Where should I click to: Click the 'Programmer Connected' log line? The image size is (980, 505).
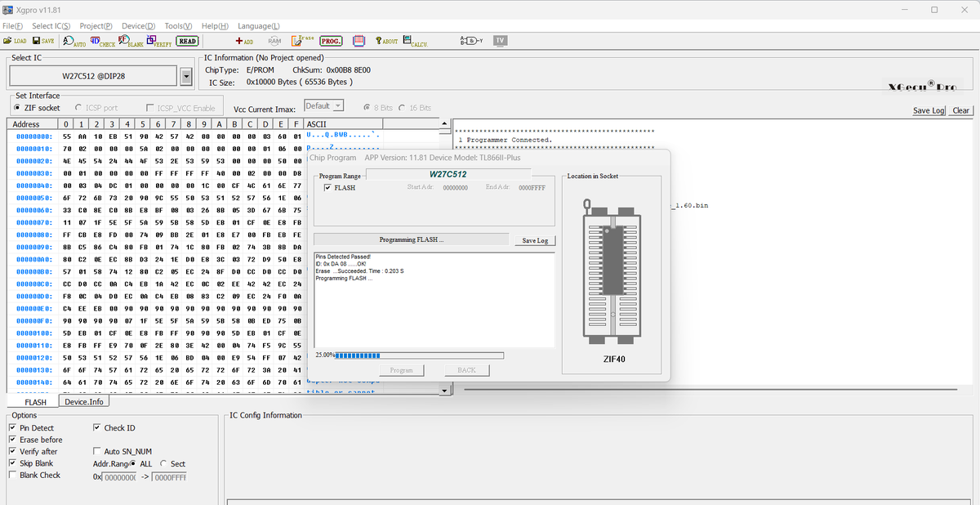[x=505, y=140]
